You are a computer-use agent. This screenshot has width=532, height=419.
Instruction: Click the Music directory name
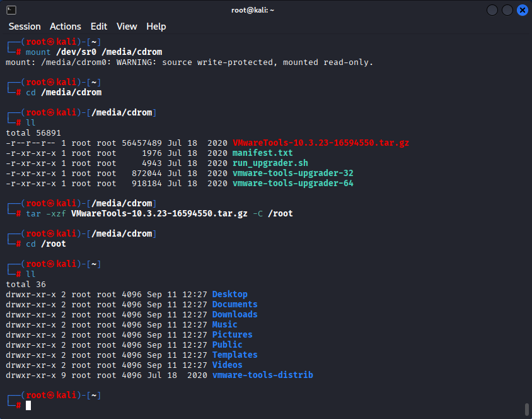click(224, 324)
